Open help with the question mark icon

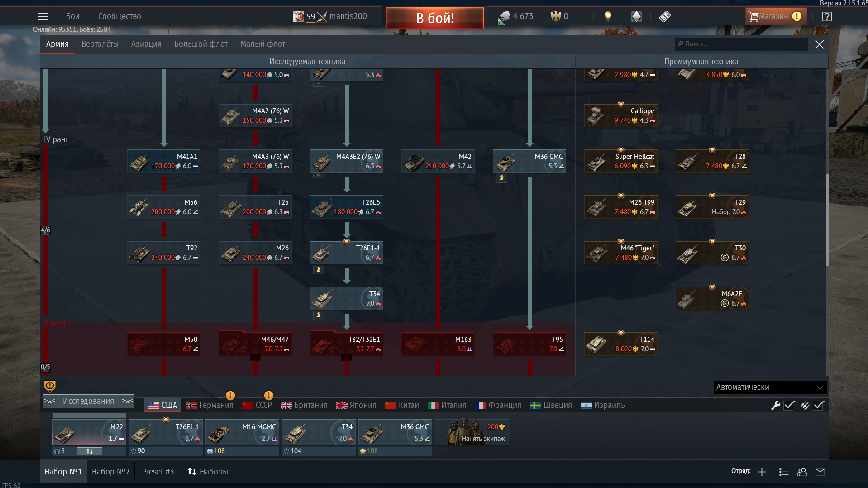(x=827, y=16)
